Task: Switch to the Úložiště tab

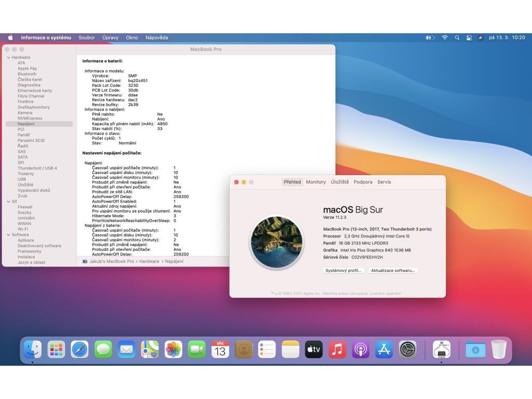Action: pyautogui.click(x=340, y=182)
